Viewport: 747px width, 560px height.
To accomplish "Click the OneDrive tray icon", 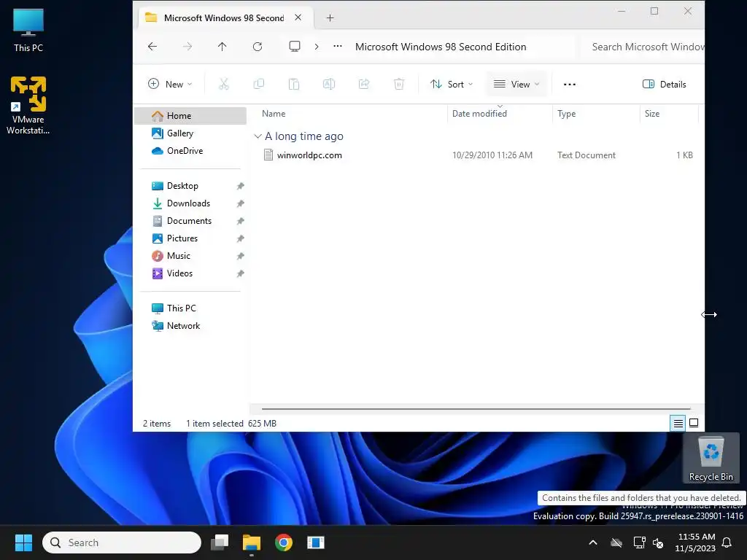I will (616, 542).
